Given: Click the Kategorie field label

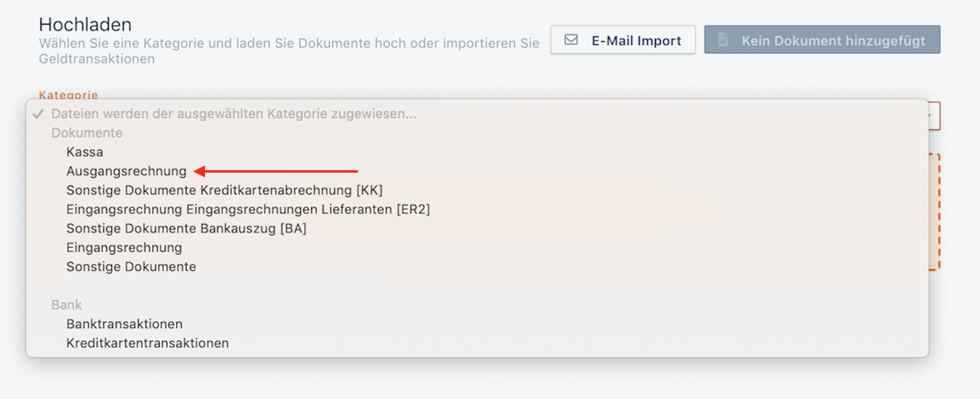Looking at the screenshot, I should [x=68, y=95].
